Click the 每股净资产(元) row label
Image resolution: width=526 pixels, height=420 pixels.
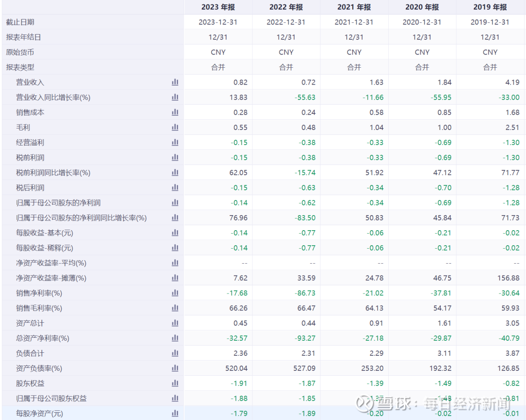pos(39,413)
